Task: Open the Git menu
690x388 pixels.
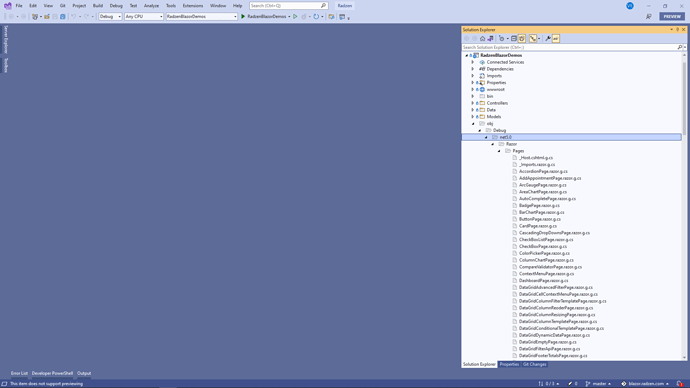Action: 62,6
